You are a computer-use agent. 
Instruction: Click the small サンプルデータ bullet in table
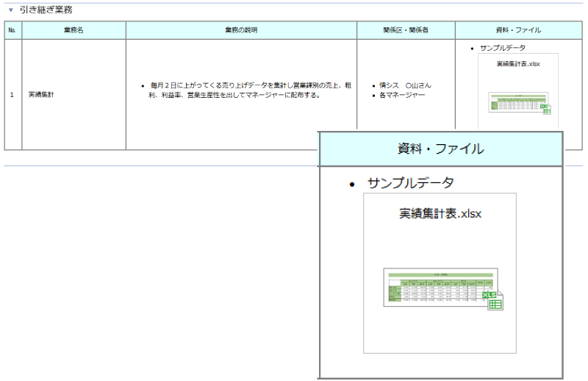503,48
